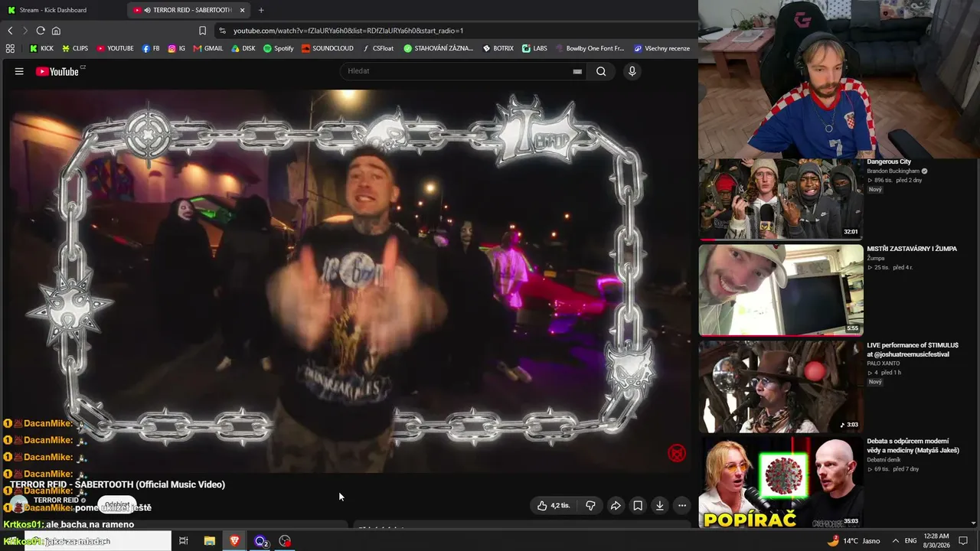This screenshot has height=551, width=980.
Task: Switch to Brave browser on taskbar
Action: coord(234,541)
